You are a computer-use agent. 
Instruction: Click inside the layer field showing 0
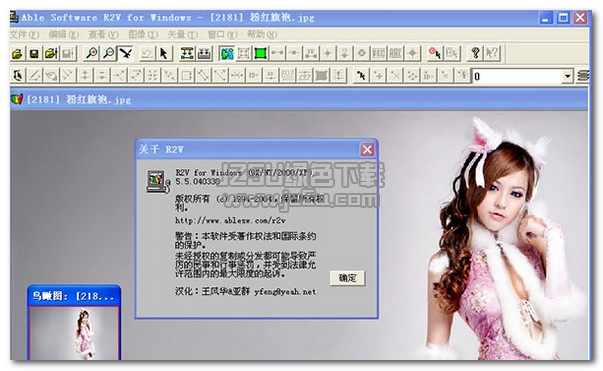pos(517,76)
